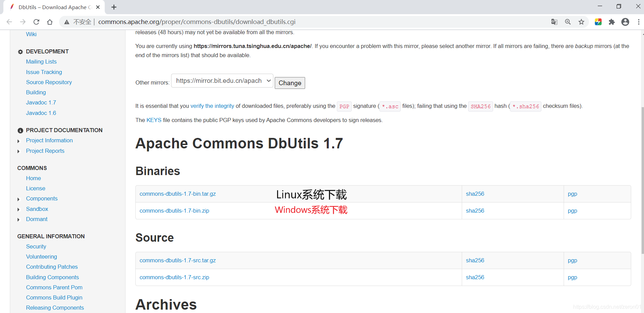
Task: Download commons-dbutils-1.7-src.tar.gz
Action: (x=178, y=260)
